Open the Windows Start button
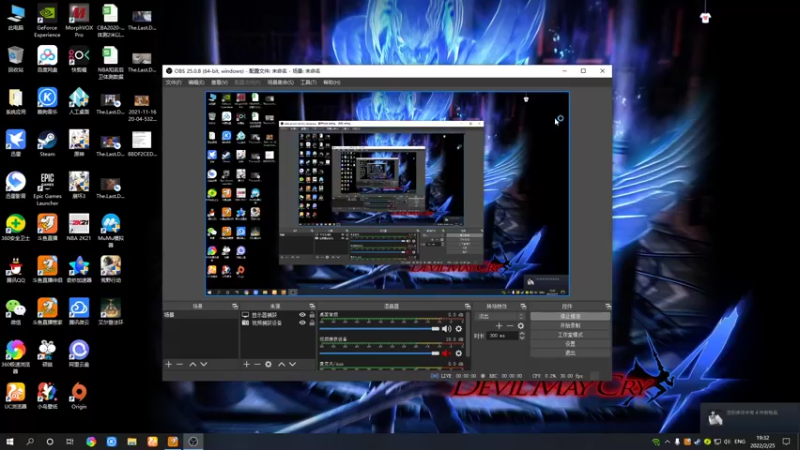 point(10,441)
